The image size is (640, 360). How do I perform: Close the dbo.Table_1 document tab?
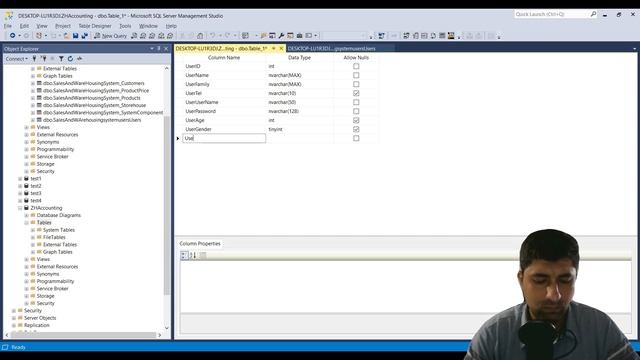coord(281,49)
